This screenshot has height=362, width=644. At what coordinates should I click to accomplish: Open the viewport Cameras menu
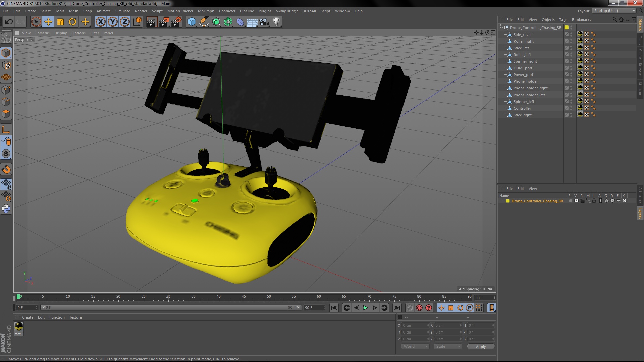point(42,33)
